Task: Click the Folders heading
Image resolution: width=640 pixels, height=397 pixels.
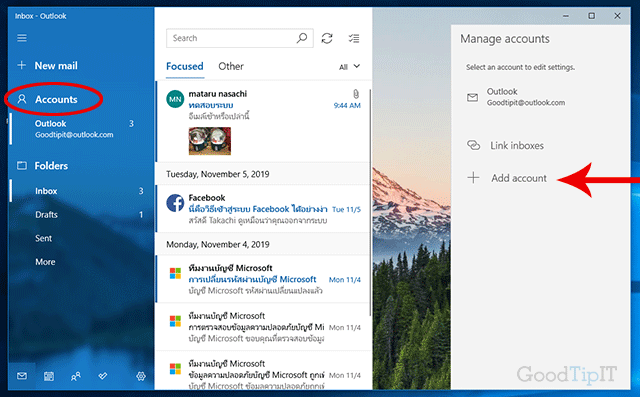Action: point(51,166)
